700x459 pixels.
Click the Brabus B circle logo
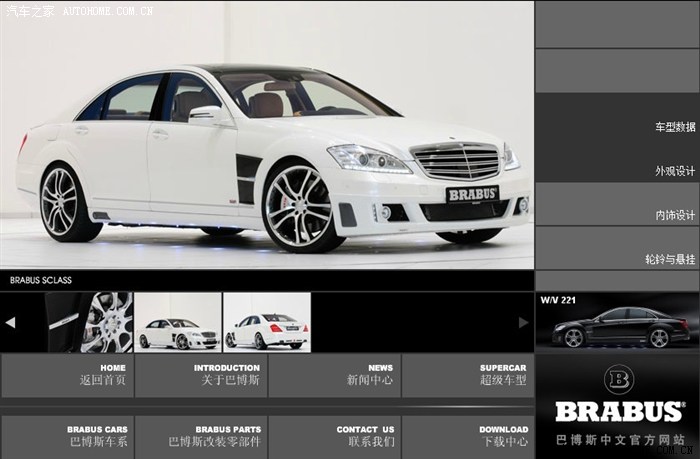click(x=618, y=379)
